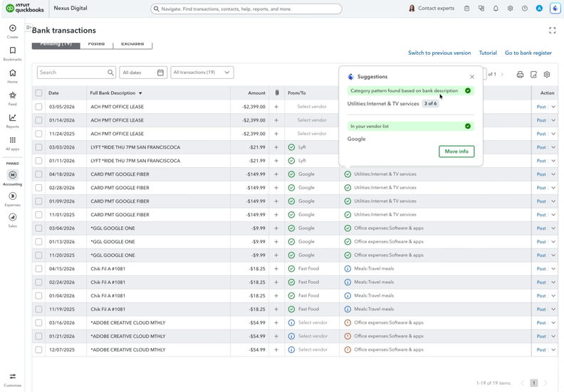Image resolution: width=564 pixels, height=392 pixels.
Task: Open the help question mark icon
Action: click(x=525, y=9)
